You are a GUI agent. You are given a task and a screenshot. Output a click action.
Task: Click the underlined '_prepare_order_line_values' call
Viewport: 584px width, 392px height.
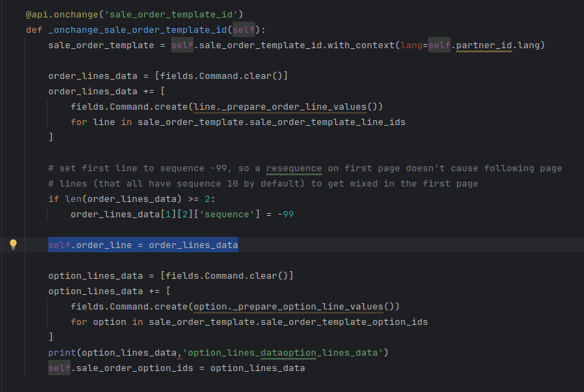(x=294, y=107)
